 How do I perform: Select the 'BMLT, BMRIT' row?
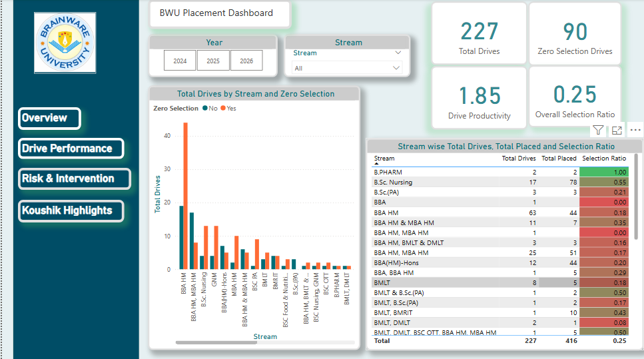tap(500, 312)
